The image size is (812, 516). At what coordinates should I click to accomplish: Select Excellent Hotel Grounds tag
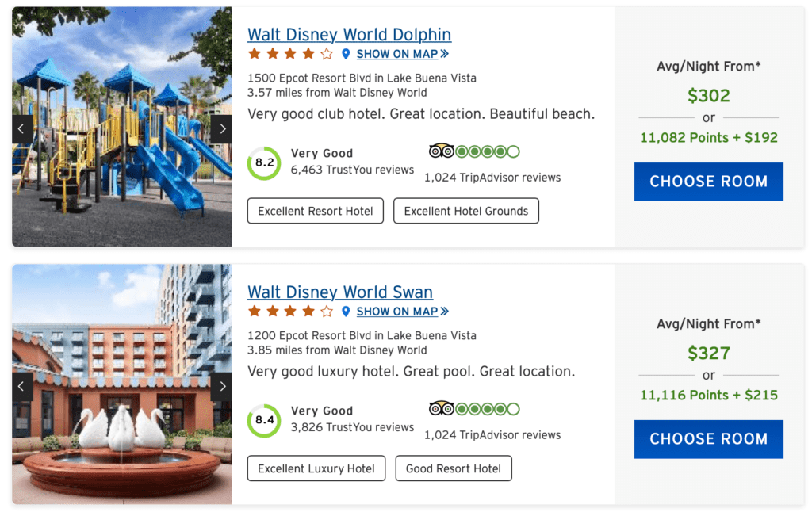click(x=465, y=211)
